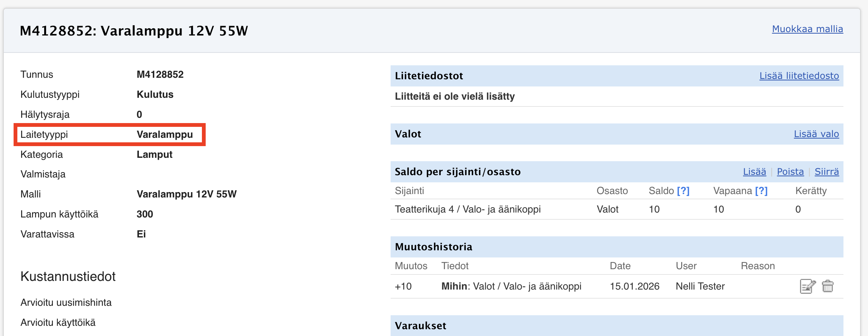Click the trash icon for the +10 change

pyautogui.click(x=828, y=286)
